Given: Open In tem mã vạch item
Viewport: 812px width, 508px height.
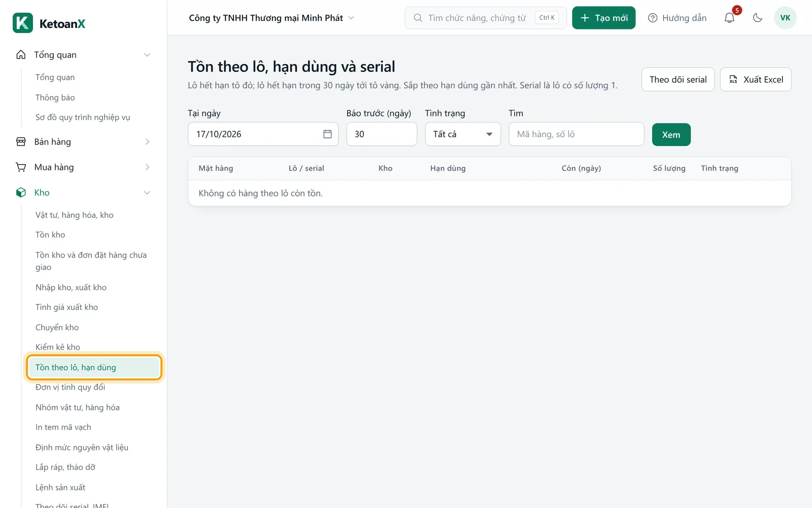Looking at the screenshot, I should point(63,427).
